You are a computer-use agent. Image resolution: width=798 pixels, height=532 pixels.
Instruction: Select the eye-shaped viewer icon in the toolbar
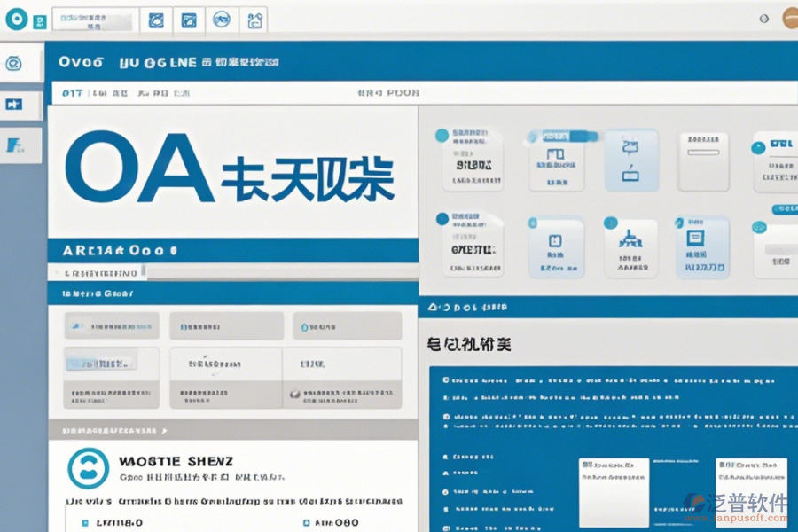coord(223,20)
